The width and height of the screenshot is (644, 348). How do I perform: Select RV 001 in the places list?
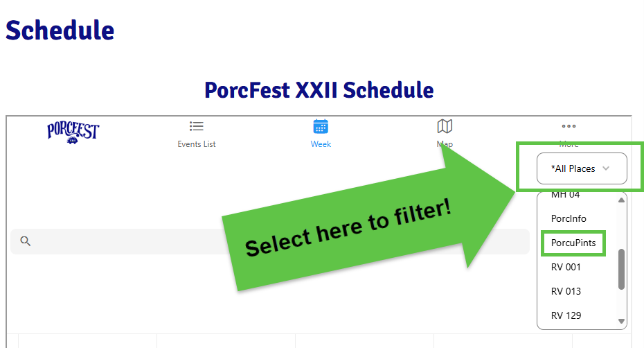pyautogui.click(x=566, y=268)
